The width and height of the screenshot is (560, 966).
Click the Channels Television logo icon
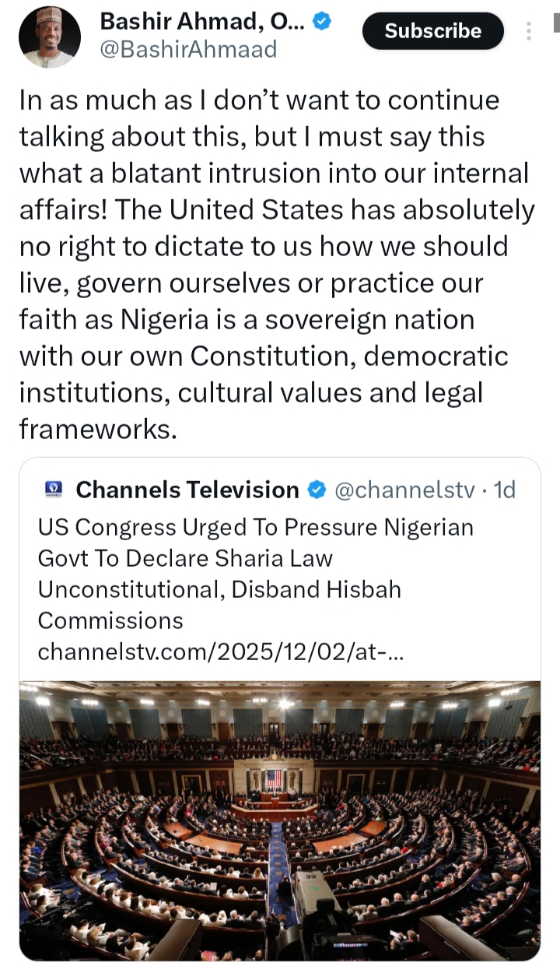54,490
